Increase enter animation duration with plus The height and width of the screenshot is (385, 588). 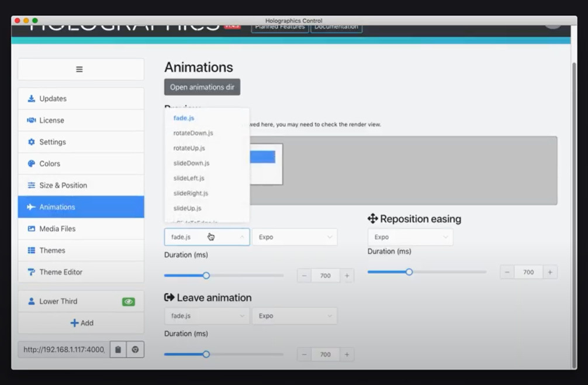[347, 276]
